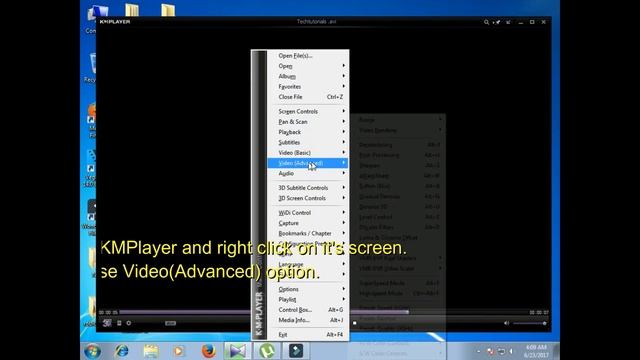Toggle the 3D button in KMPlayer control bar
Viewport: 640px width, 360px height.
tap(107, 323)
